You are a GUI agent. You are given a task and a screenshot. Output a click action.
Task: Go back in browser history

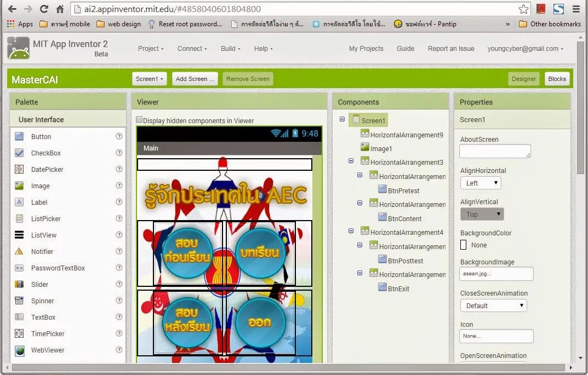(x=12, y=9)
